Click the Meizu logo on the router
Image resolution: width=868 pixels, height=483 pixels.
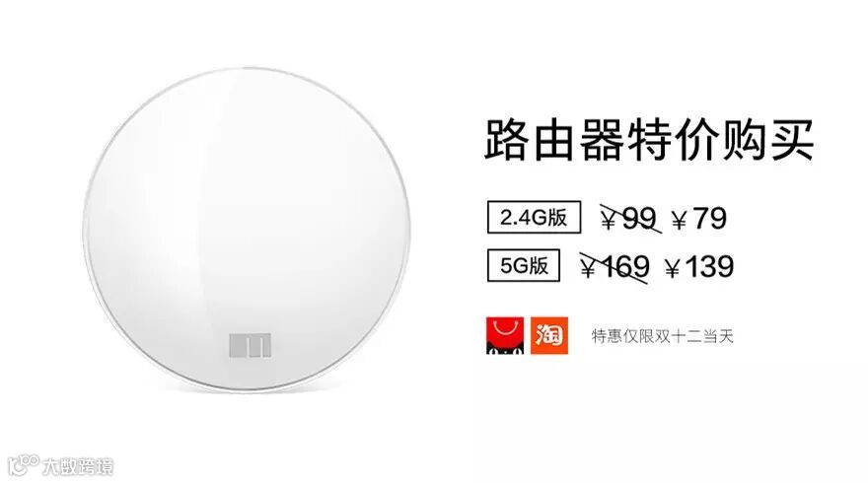click(x=251, y=346)
